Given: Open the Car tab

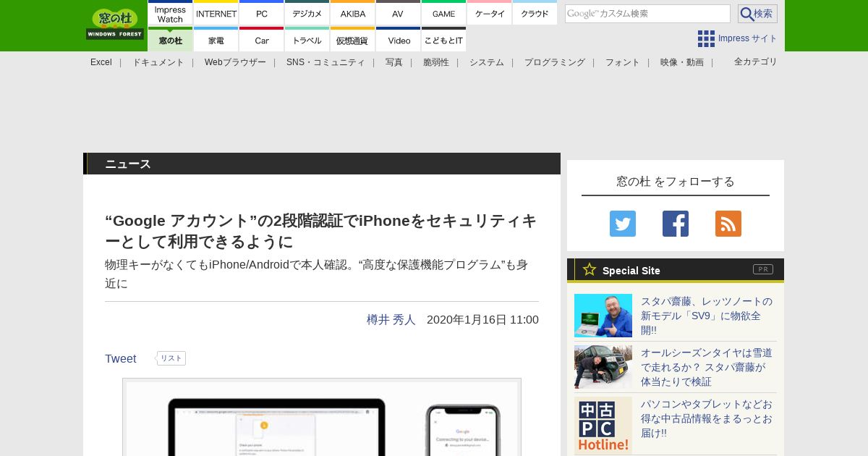Looking at the screenshot, I should point(262,40).
